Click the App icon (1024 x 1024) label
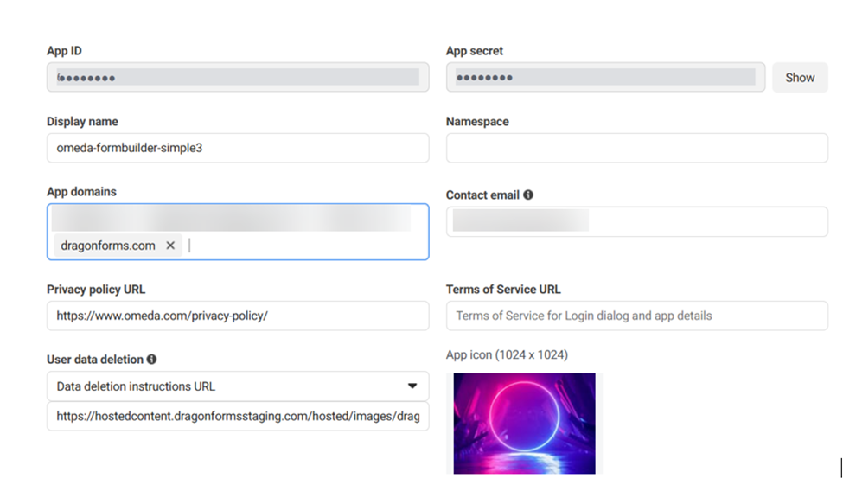 [x=507, y=354]
